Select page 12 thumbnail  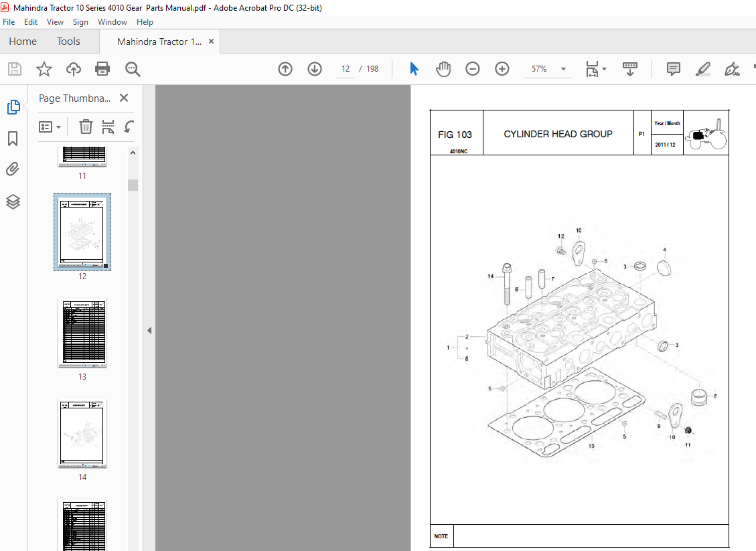point(82,232)
